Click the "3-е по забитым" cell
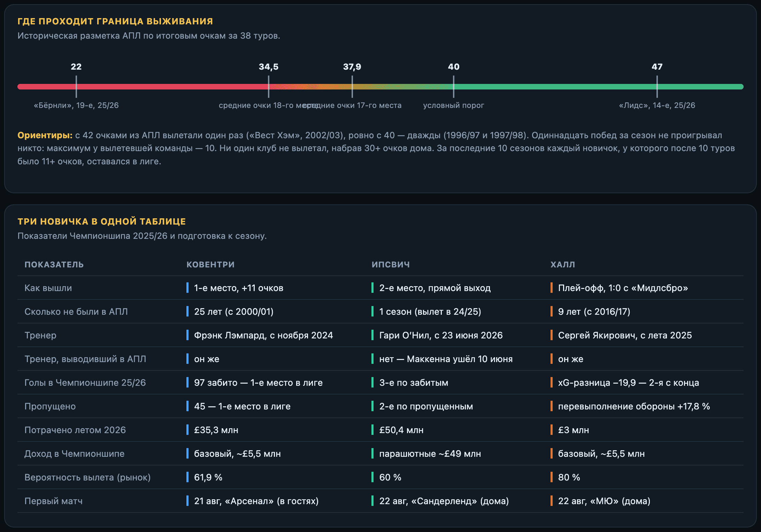This screenshot has height=532, width=761. (414, 383)
